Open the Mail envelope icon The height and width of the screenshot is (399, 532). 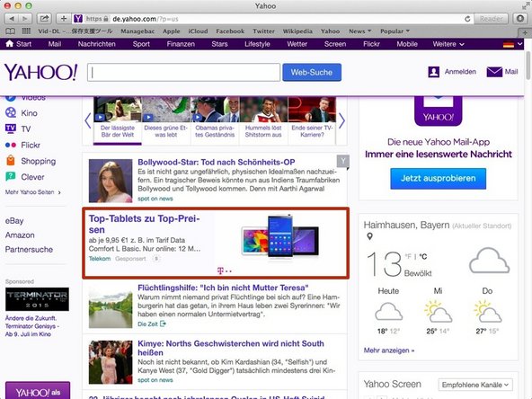pos(494,72)
